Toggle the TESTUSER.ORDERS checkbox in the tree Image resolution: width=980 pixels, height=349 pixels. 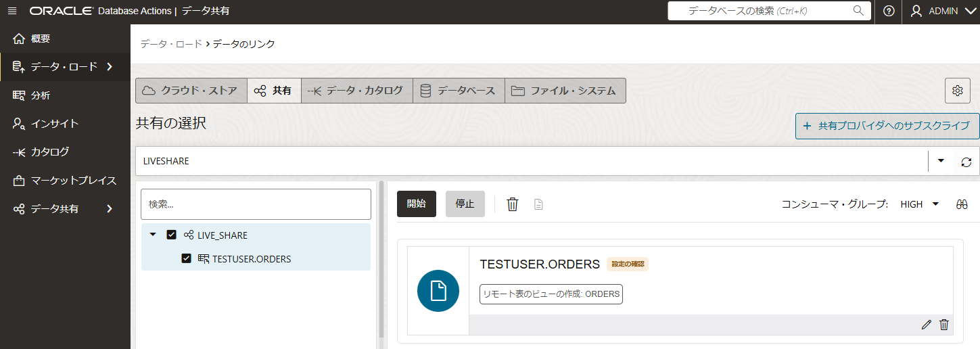(187, 258)
